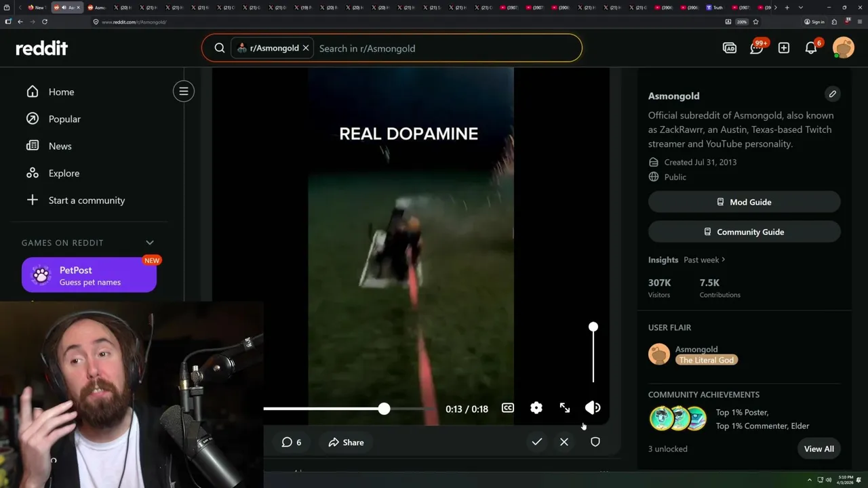This screenshot has width=868, height=488.
Task: Toggle closed captions on the video
Action: tap(508, 408)
